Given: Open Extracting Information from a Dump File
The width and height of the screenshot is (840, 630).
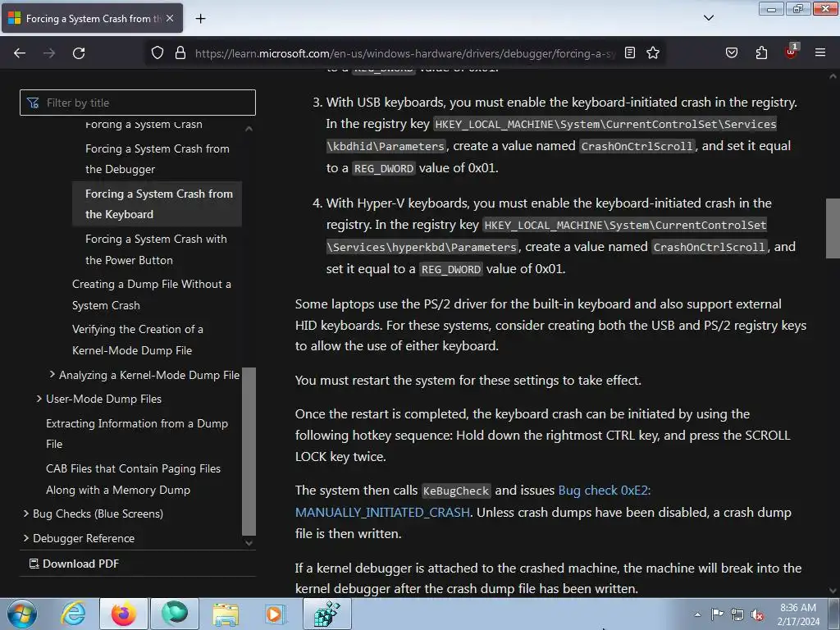Looking at the screenshot, I should pos(137,433).
